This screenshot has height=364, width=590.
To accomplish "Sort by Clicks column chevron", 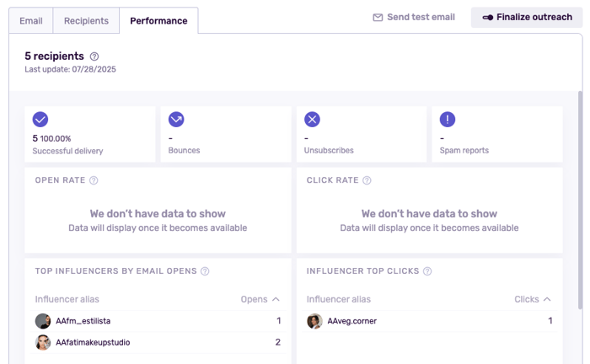I will [547, 299].
